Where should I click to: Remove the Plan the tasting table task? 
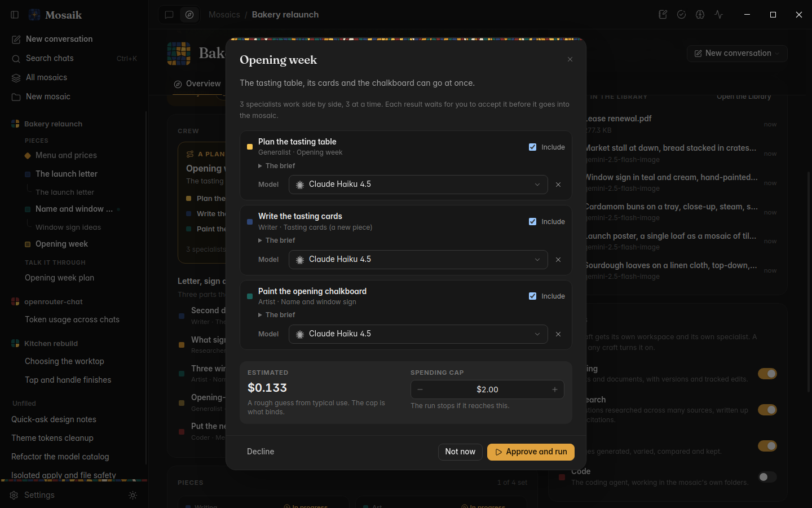click(558, 185)
